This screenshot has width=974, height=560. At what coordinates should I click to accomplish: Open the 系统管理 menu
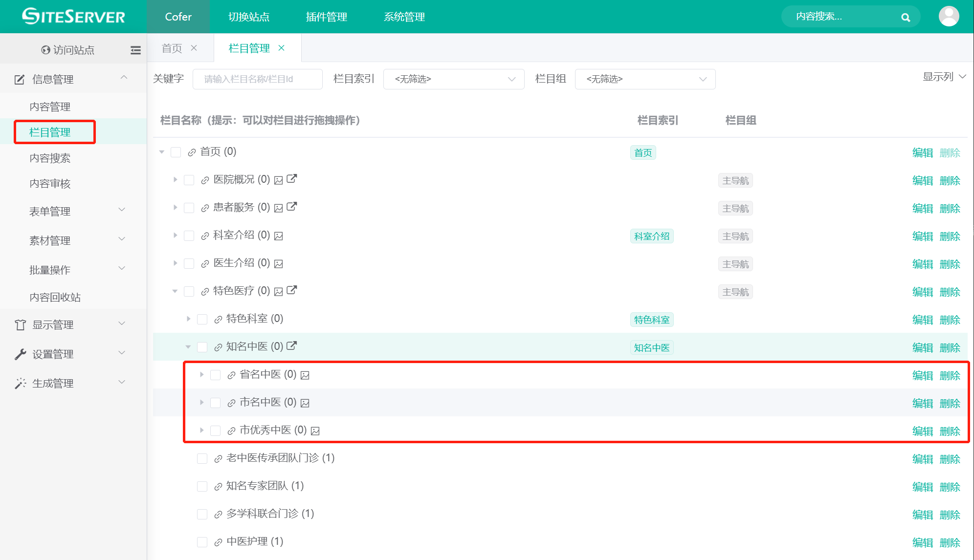(x=404, y=17)
